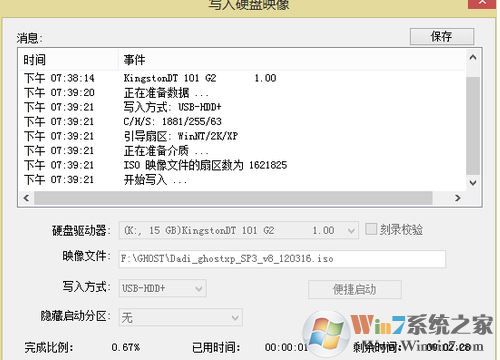Close the 写入硬盘映像 dialog window
The height and width of the screenshot is (360, 500).
coord(482,3)
